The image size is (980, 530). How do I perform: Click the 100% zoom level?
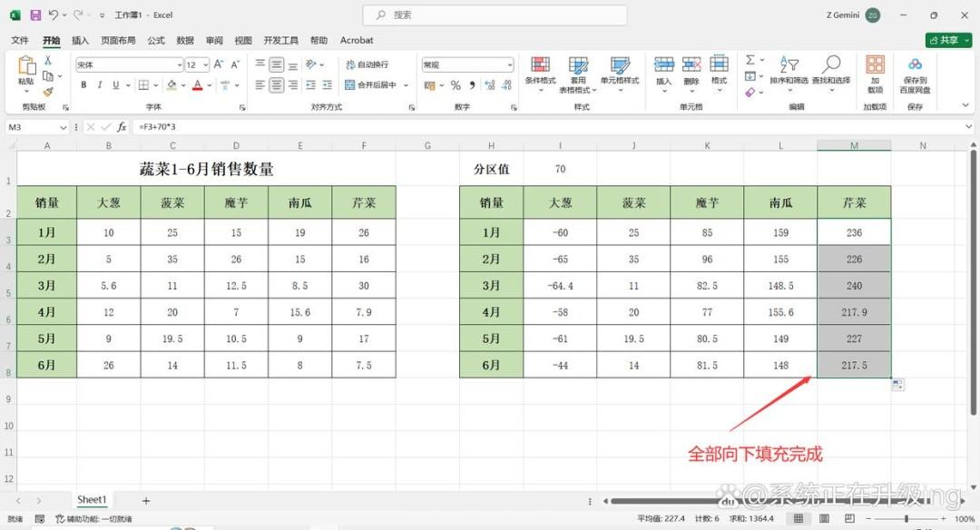[965, 519]
